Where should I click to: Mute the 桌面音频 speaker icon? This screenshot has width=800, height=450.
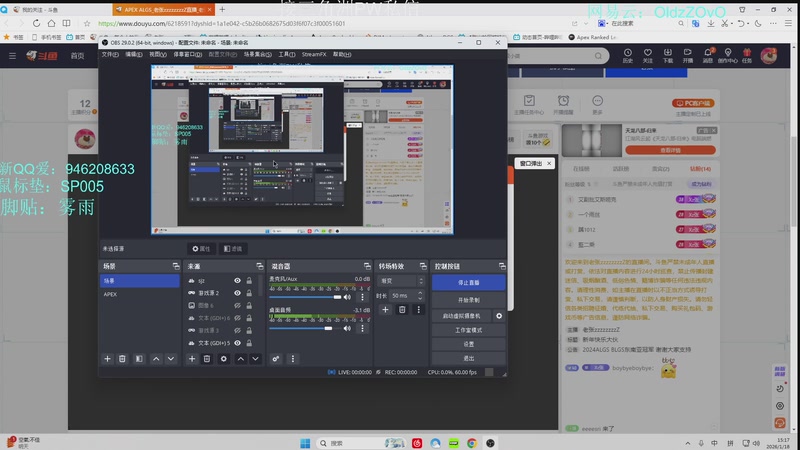tap(348, 327)
